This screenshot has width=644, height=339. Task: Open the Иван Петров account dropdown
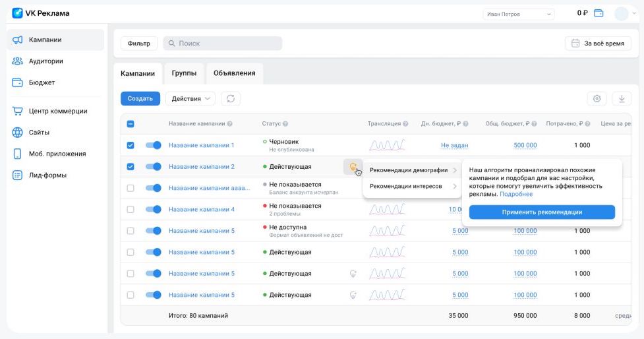[519, 13]
